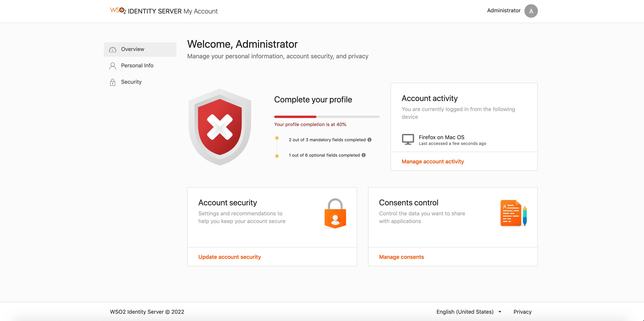Click the monitor device icon for Firefox
Screen dimensions: 644x321
click(x=408, y=139)
